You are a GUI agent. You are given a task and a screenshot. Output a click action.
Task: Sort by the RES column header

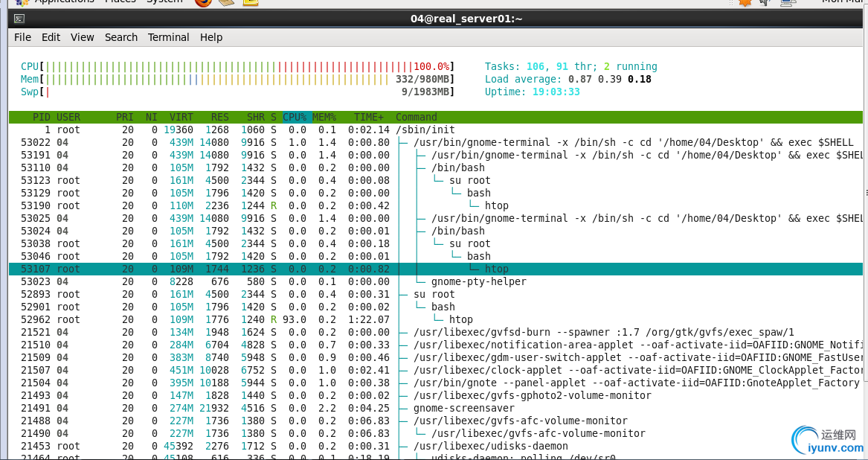(219, 117)
